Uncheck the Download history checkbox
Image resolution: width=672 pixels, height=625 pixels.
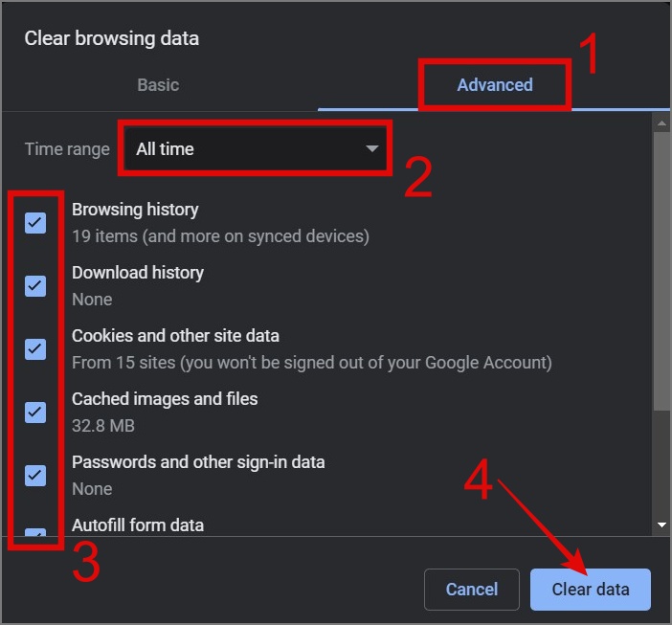click(x=35, y=285)
